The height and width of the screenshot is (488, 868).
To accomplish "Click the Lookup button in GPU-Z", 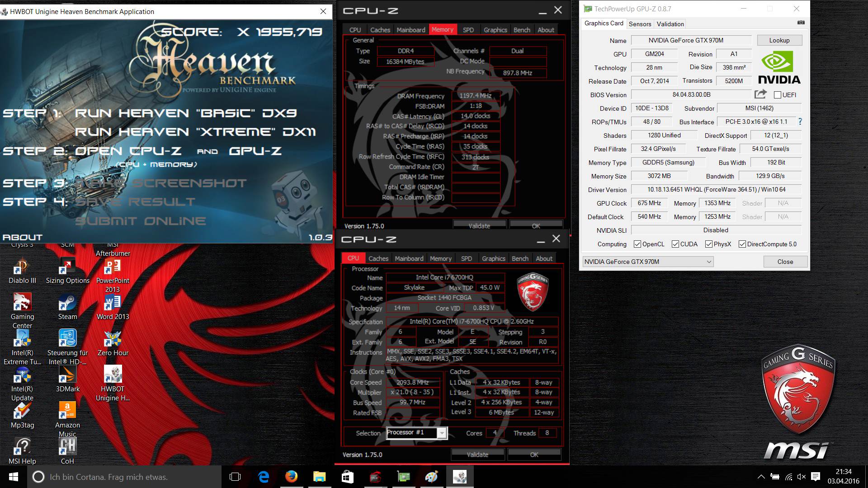I will (779, 40).
